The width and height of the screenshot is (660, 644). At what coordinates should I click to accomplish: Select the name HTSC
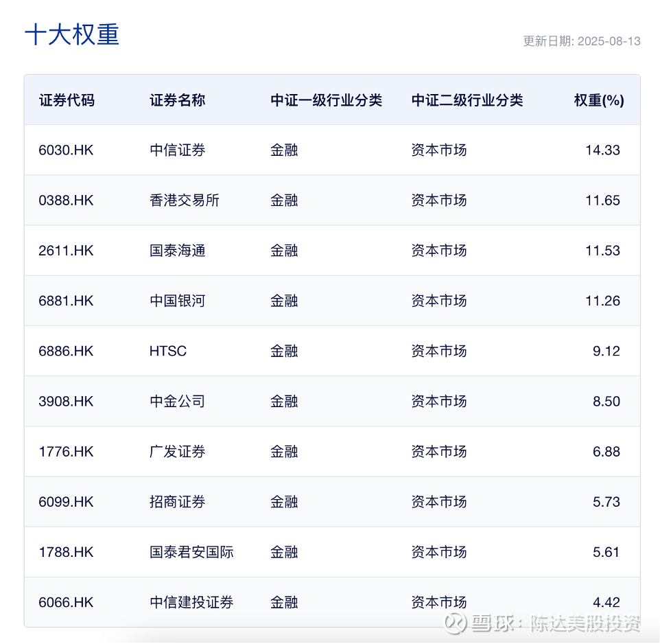tap(168, 351)
